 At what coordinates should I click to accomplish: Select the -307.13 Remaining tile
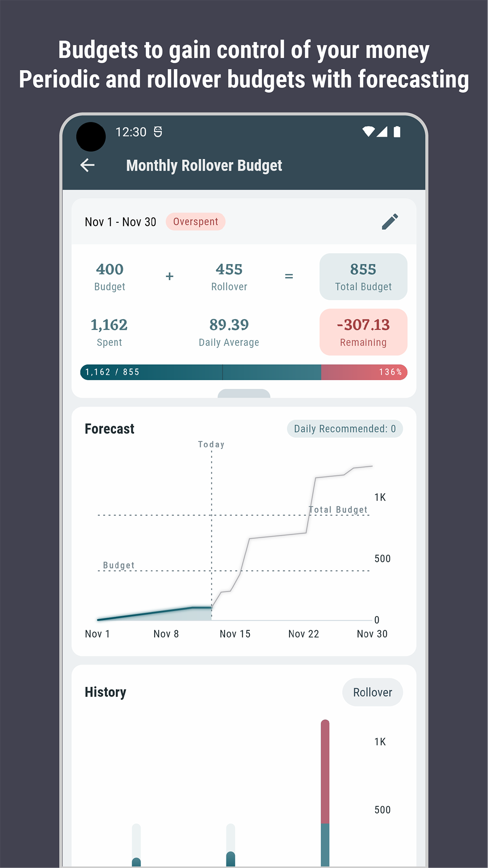point(363,332)
